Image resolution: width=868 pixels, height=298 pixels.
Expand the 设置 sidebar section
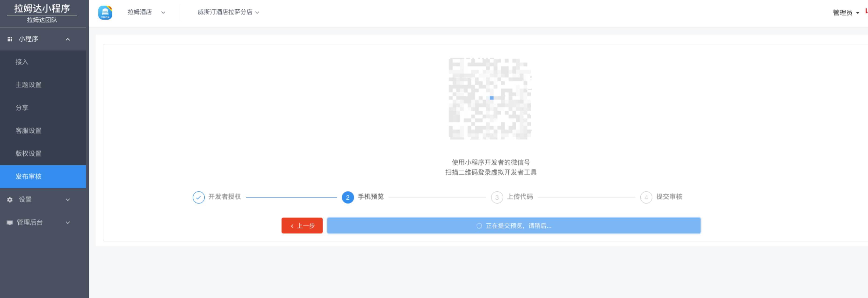pyautogui.click(x=68, y=200)
